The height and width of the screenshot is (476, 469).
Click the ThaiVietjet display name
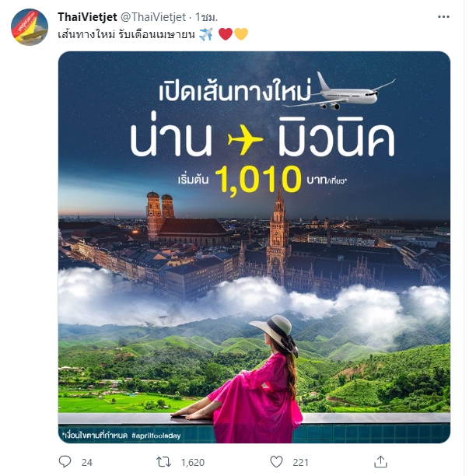tap(87, 17)
